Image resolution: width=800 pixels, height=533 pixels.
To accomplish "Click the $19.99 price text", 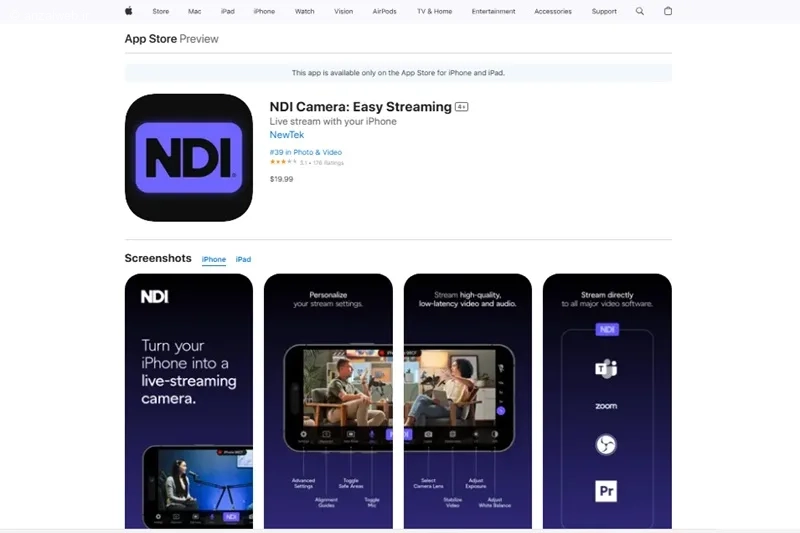I will (282, 179).
